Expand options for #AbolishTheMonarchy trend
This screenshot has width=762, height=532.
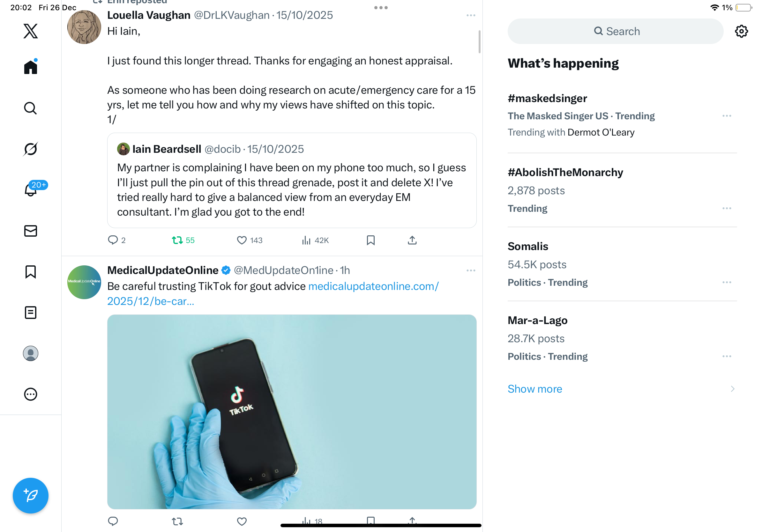pyautogui.click(x=727, y=208)
